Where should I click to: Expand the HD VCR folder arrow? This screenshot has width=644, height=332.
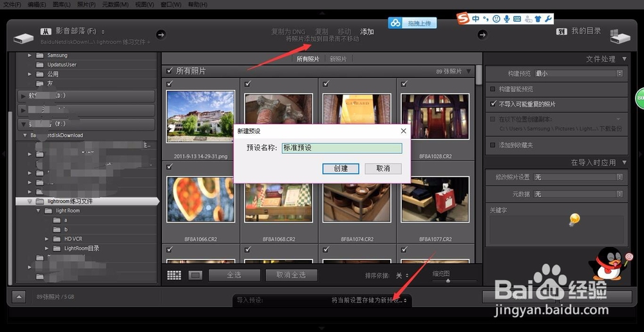pyautogui.click(x=47, y=239)
